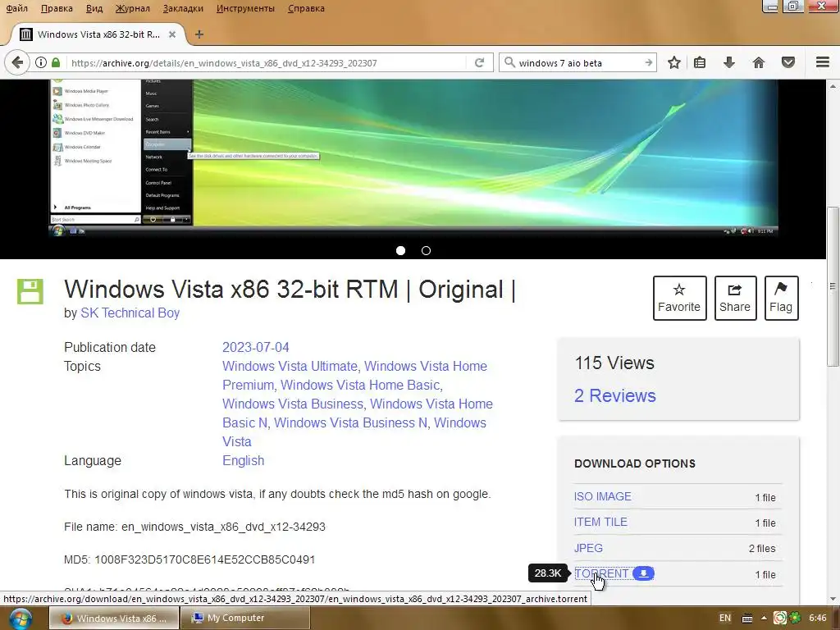
Task: Open the Правка menu
Action: point(57,8)
